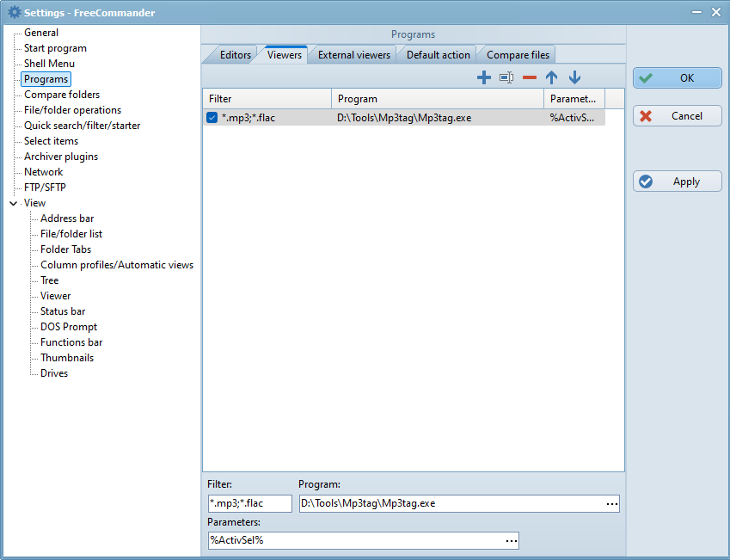Browse for program using ellipsis button

coord(611,504)
